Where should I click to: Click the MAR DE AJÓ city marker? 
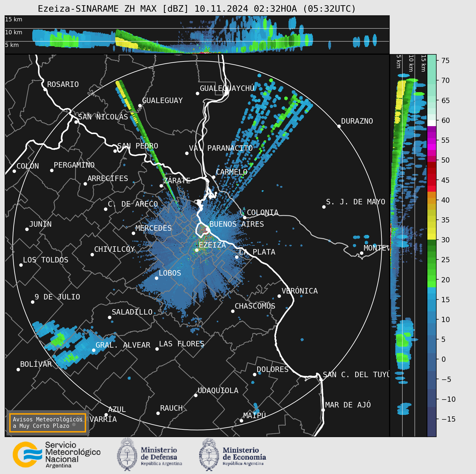coord(323,410)
